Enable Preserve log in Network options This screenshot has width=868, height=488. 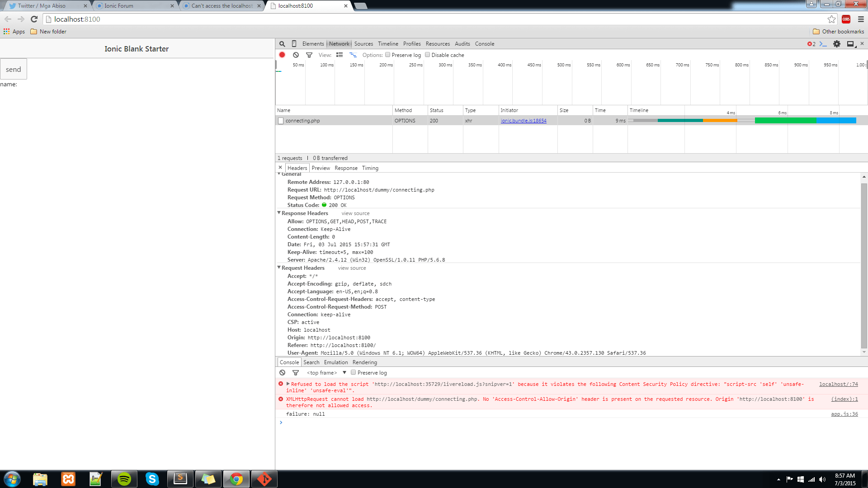tap(388, 55)
